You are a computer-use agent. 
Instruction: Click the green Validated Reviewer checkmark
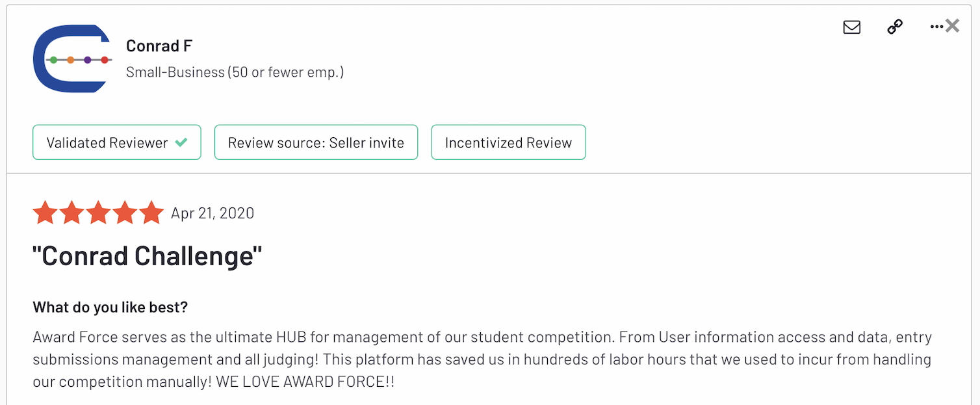[x=181, y=142]
